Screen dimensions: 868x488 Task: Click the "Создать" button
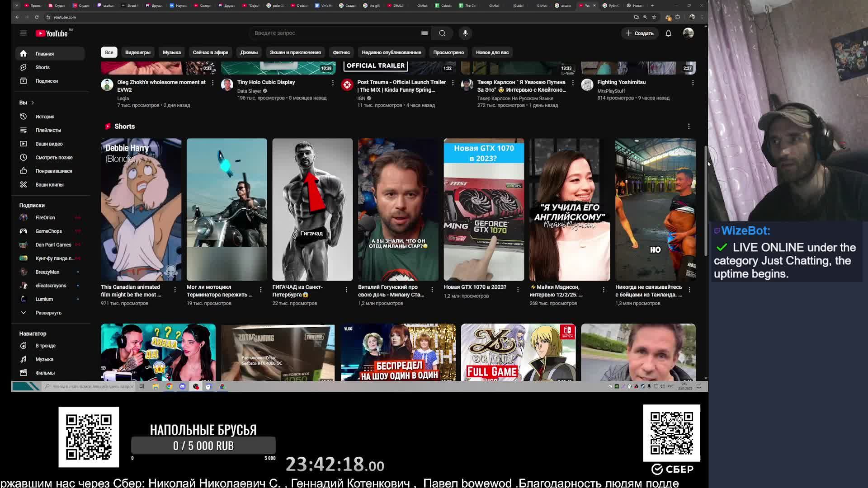click(640, 33)
